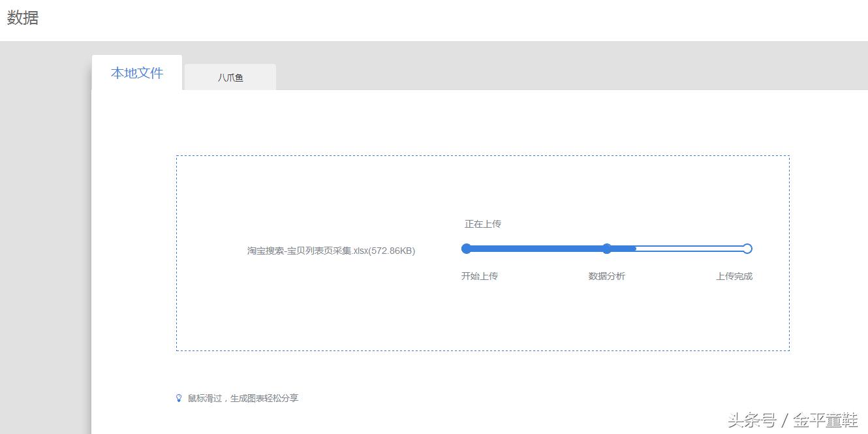
Task: Click the 正在上传 status label
Action: pos(482,223)
